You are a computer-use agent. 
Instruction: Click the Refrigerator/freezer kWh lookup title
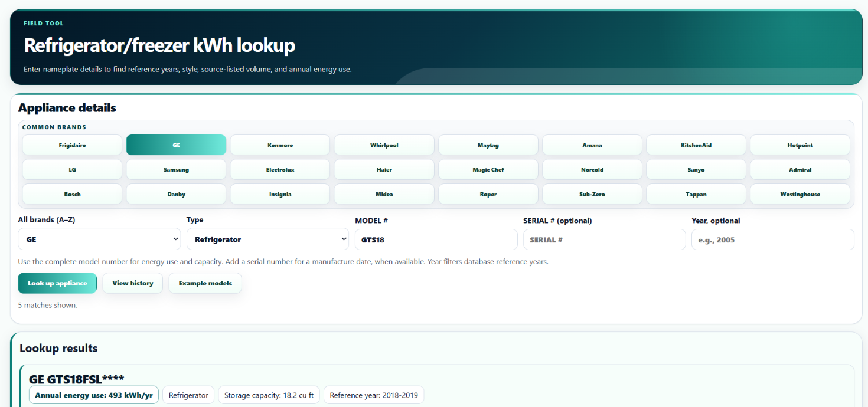[x=159, y=45]
